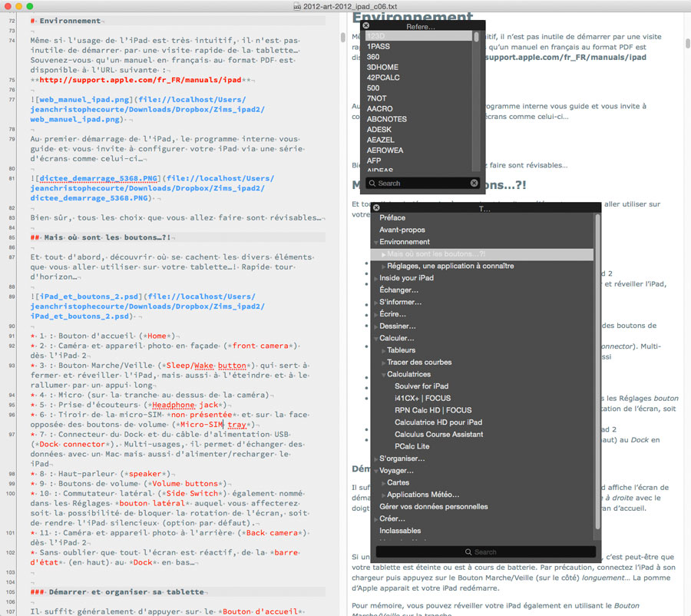Expand the S'informer… section triangle
Screen dimensions: 691x616
pos(376,302)
